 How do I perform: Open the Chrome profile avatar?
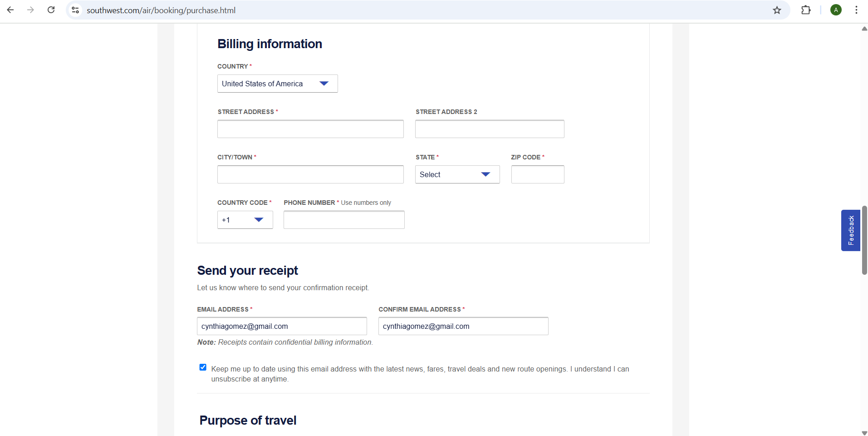pyautogui.click(x=836, y=10)
